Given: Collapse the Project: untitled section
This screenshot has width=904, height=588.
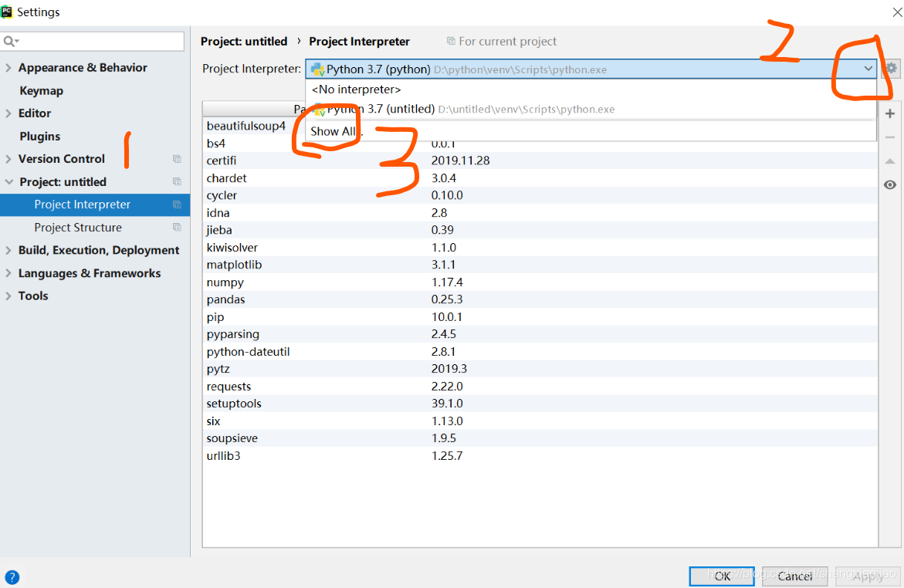Looking at the screenshot, I should tap(8, 181).
